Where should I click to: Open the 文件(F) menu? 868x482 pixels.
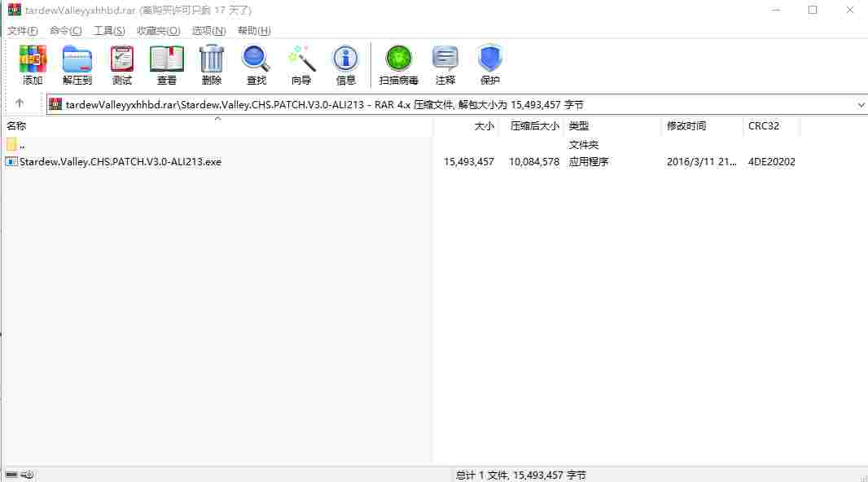(23, 31)
